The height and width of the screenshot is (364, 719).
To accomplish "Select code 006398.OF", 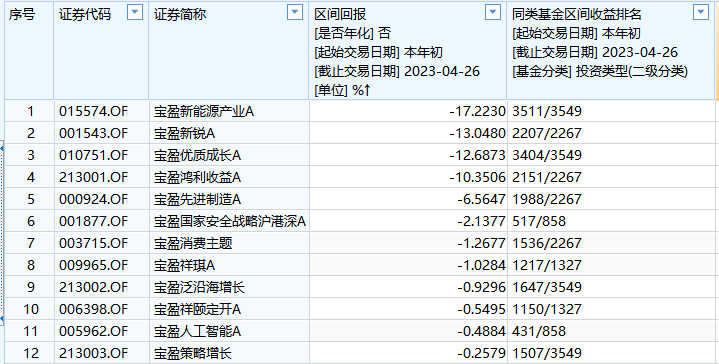I will [93, 309].
